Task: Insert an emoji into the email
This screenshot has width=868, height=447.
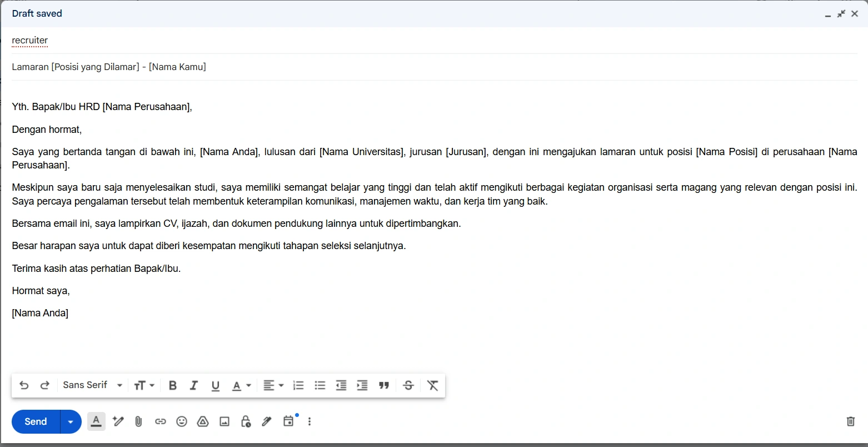Action: click(x=182, y=421)
